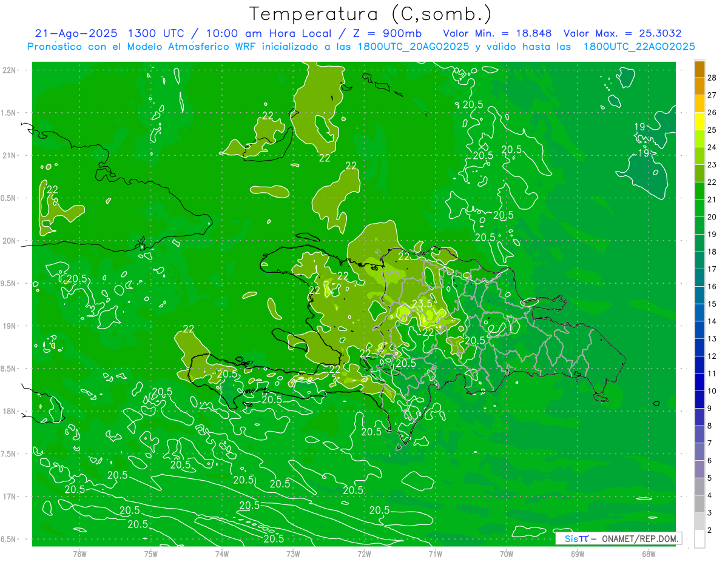The width and height of the screenshot is (728, 562).
Task: Click the '68W' longitude axis label
Action: (648, 554)
